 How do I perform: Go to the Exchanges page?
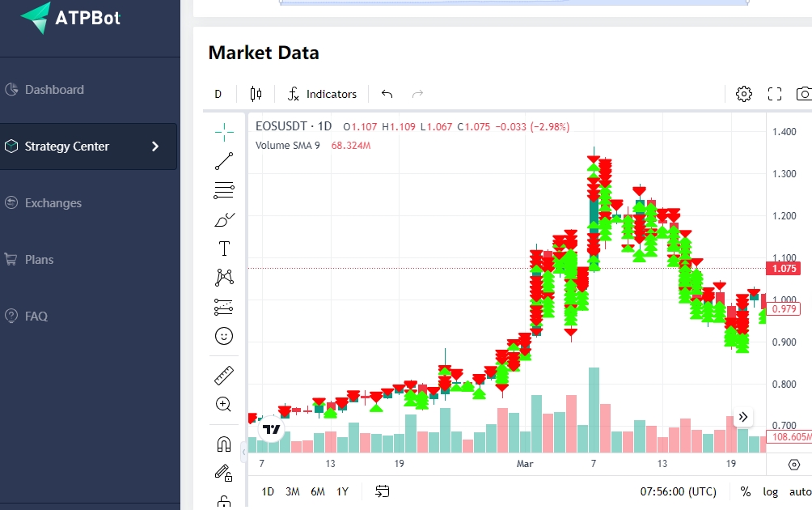53,203
